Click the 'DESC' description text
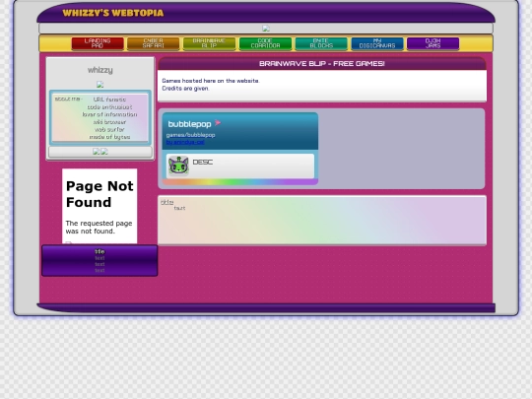Viewport: 532px width, 399px height. pos(203,163)
